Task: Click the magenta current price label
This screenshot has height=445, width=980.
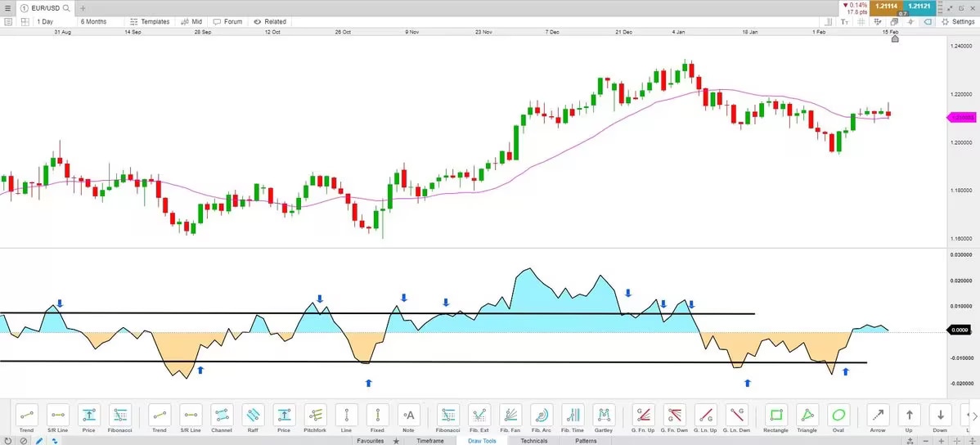Action: click(963, 117)
